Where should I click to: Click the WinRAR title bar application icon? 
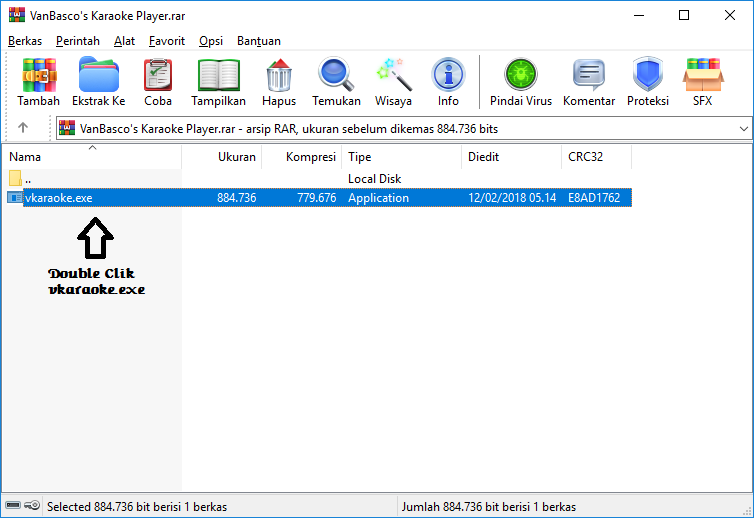click(x=16, y=15)
